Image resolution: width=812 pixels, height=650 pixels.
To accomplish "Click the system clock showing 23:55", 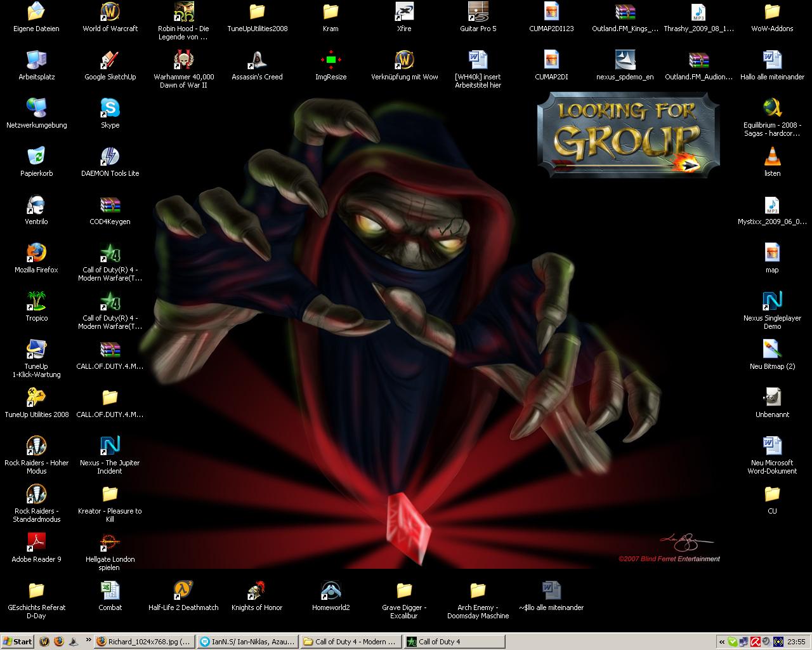I will click(796, 642).
